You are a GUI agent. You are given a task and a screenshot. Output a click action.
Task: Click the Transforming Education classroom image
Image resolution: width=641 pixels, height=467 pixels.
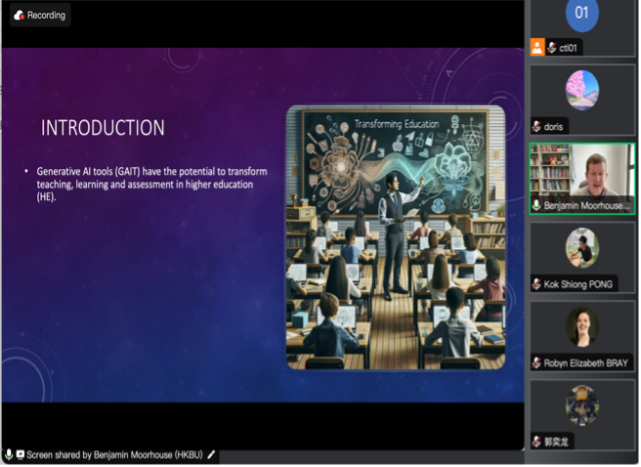coord(395,237)
